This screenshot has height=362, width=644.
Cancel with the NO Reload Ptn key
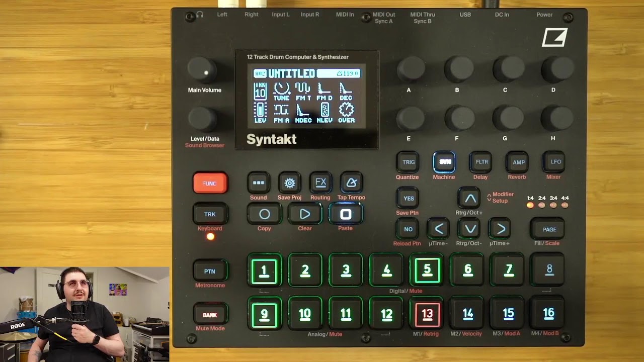[408, 229]
